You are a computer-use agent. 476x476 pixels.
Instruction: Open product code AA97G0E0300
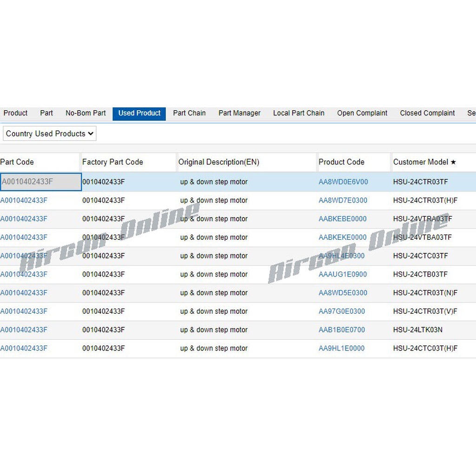pos(342,311)
